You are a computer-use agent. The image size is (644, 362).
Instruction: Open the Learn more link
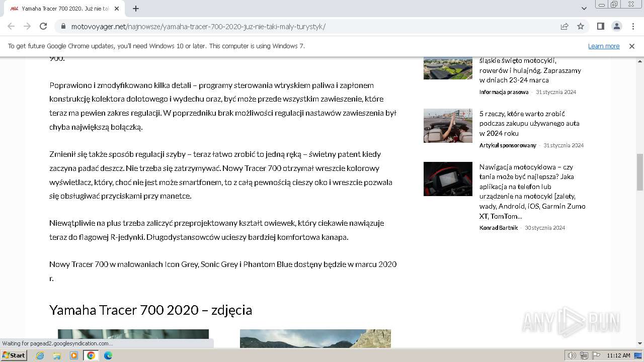604,46
